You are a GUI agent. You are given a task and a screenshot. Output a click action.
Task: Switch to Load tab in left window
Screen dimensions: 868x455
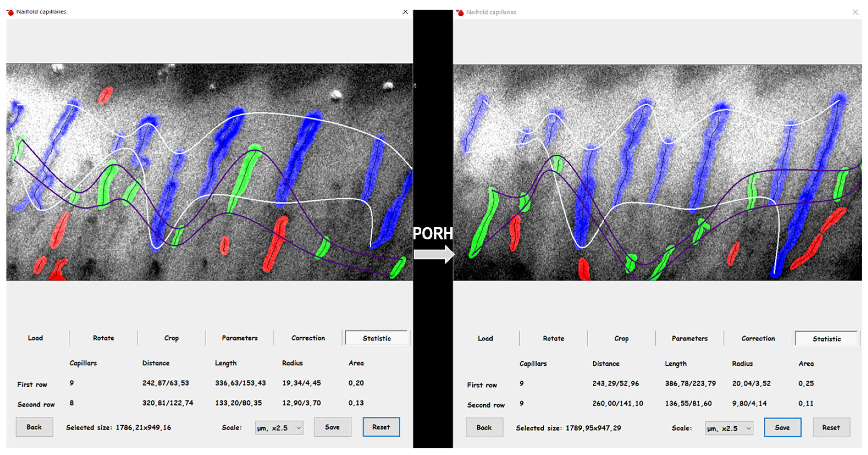tap(35, 338)
